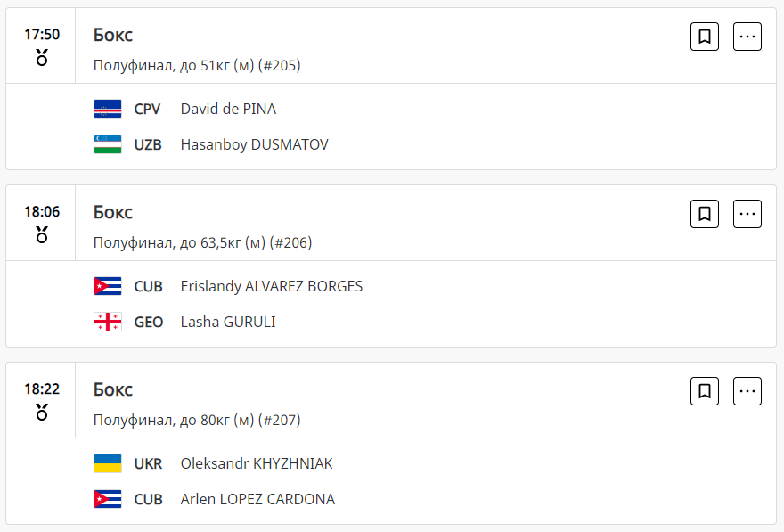
Task: Click athlete name Lasha GURULI
Action: [228, 322]
